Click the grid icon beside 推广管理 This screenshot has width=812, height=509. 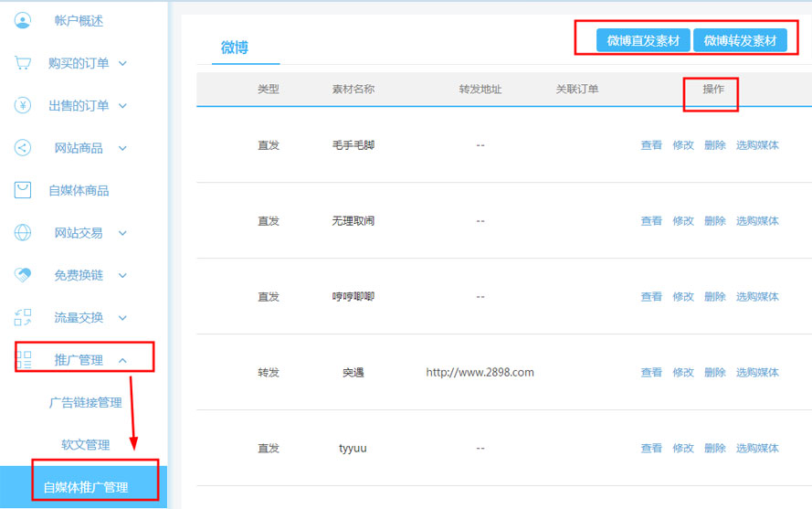point(24,359)
